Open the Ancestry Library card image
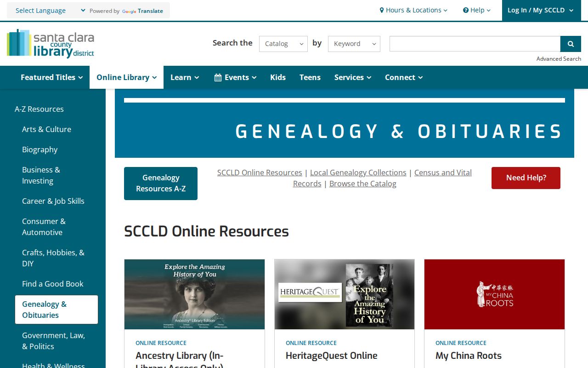The image size is (588, 368). 194,294
